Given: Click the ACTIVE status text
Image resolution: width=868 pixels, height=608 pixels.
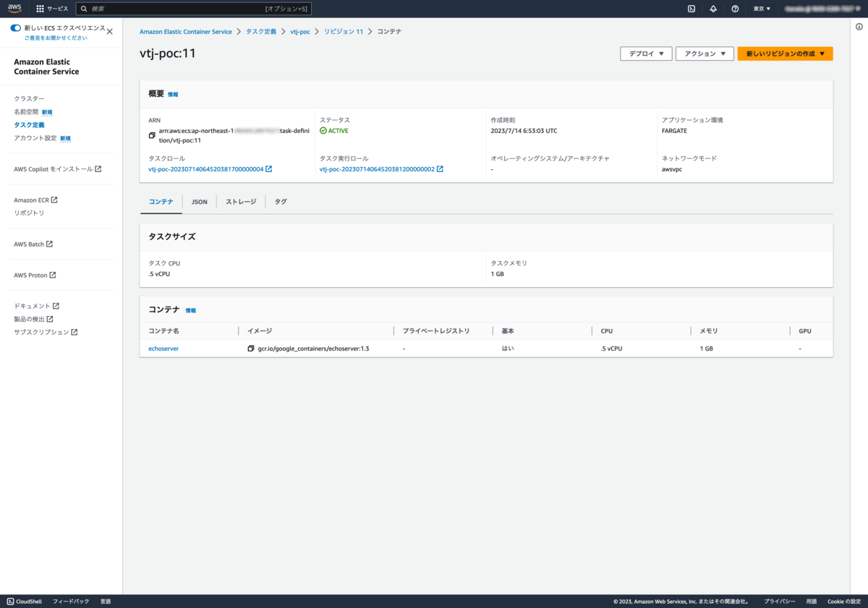Looking at the screenshot, I should [x=339, y=131].
